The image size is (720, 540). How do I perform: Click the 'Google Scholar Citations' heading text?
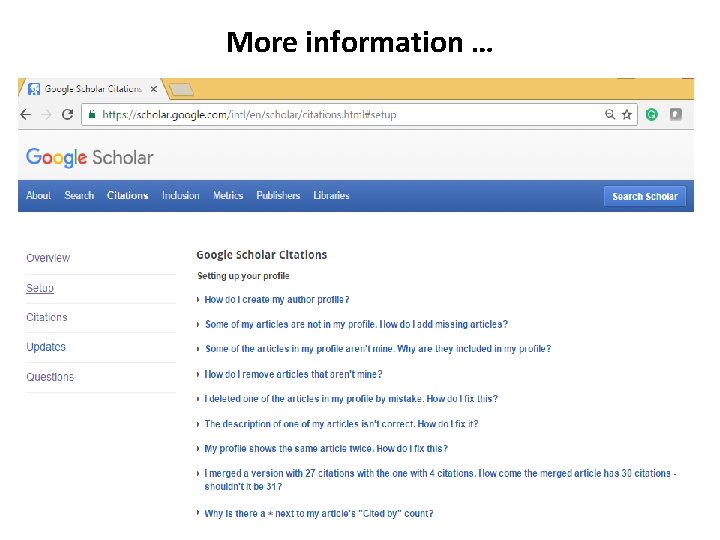tap(262, 255)
